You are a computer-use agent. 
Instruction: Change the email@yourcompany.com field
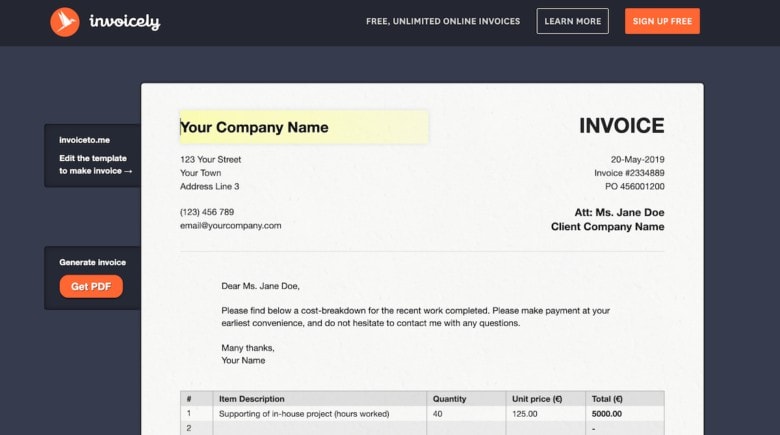click(x=230, y=225)
